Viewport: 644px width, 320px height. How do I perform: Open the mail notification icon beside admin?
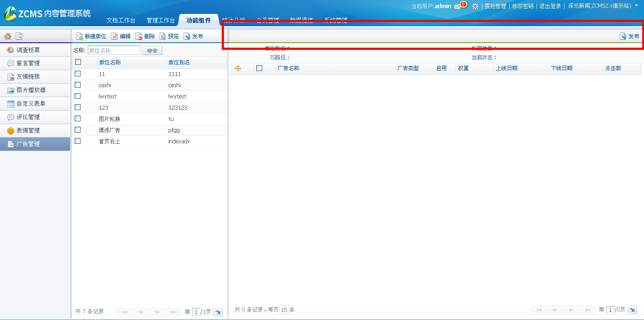(457, 6)
